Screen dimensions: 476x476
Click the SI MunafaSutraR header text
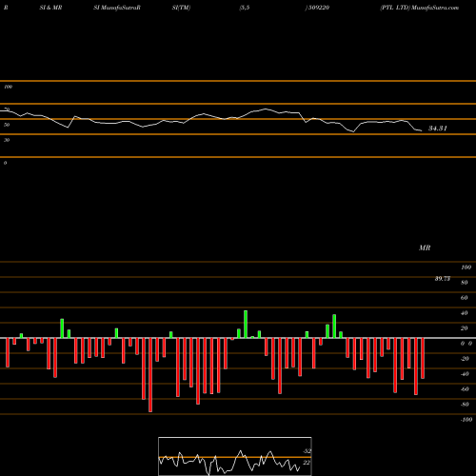point(117,8)
